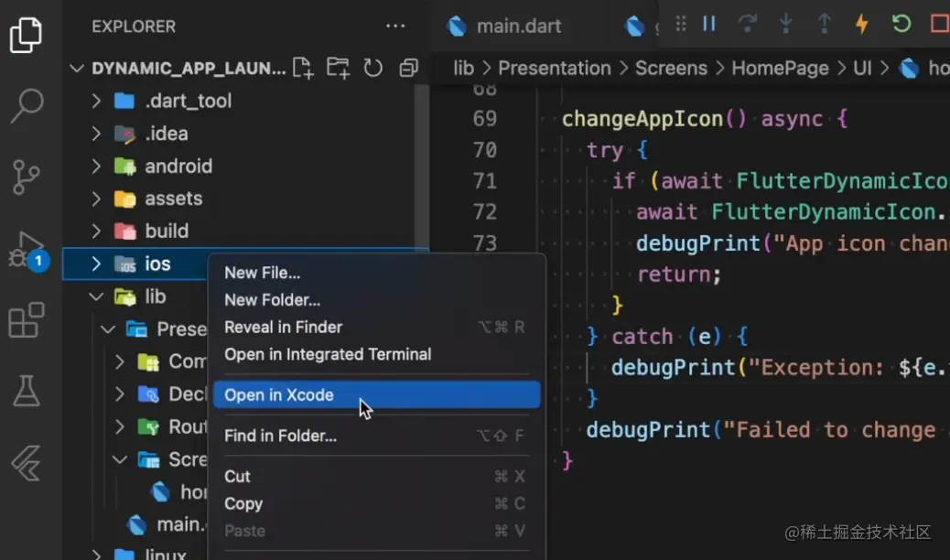Screen dimensions: 950x560
Task: Collapse the Presentation folder
Action: pos(108,329)
